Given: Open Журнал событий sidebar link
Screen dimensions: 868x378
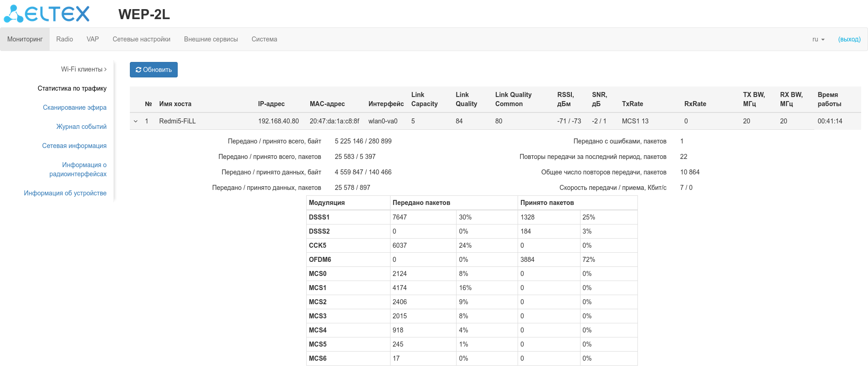Looking at the screenshot, I should click(81, 127).
